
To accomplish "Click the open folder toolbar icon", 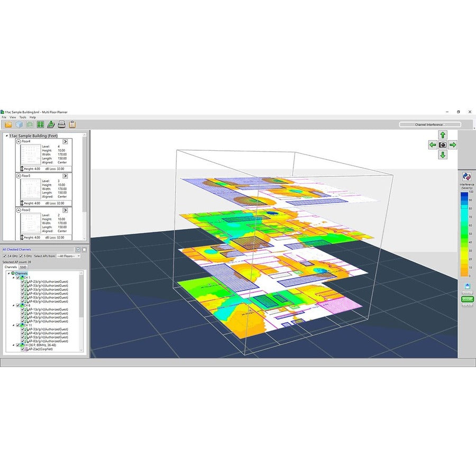I will pyautogui.click(x=8, y=124).
